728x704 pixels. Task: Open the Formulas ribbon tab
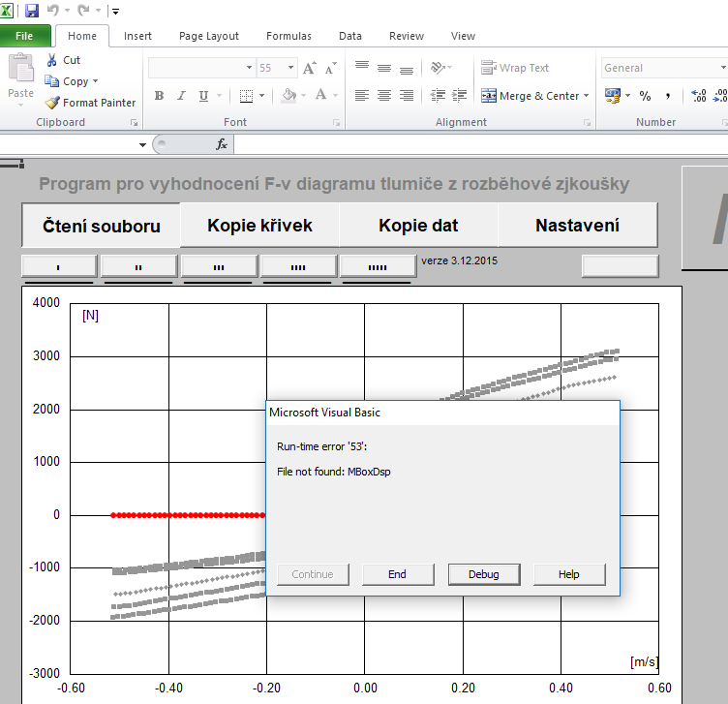click(288, 36)
